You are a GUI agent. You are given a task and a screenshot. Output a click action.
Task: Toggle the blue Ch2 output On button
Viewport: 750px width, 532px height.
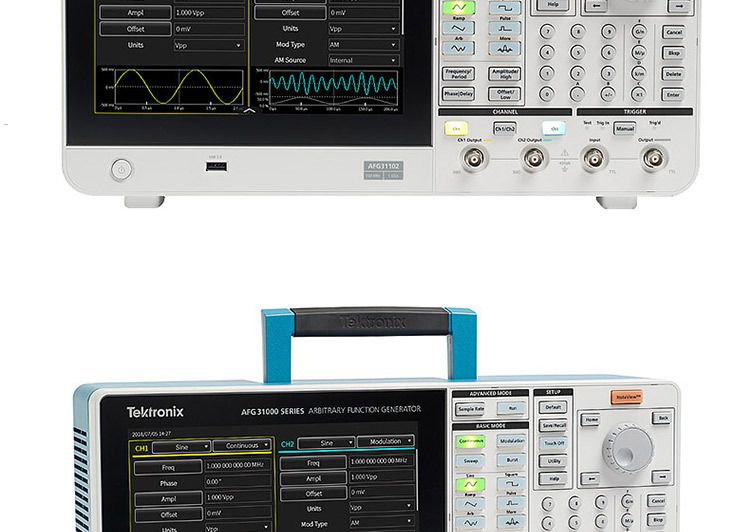[553, 129]
